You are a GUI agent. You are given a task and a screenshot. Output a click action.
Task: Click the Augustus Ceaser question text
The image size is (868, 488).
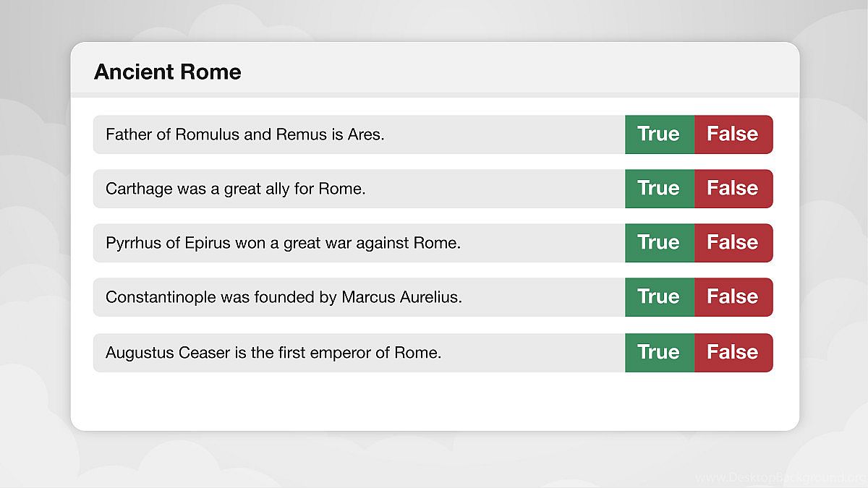pyautogui.click(x=273, y=353)
